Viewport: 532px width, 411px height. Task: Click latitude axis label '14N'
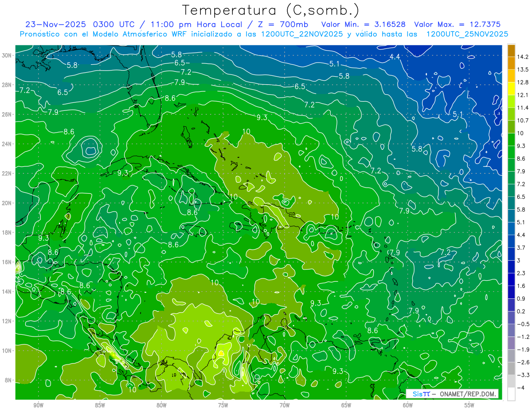(7, 291)
